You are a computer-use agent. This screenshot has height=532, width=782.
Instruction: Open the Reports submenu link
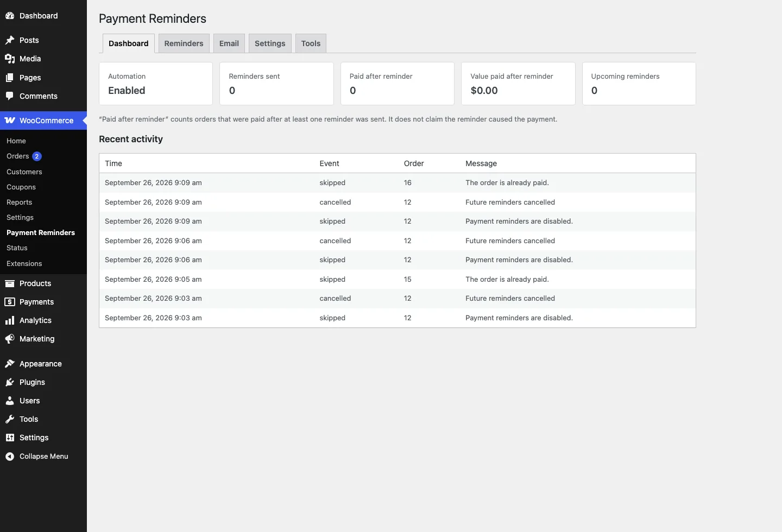pyautogui.click(x=20, y=202)
